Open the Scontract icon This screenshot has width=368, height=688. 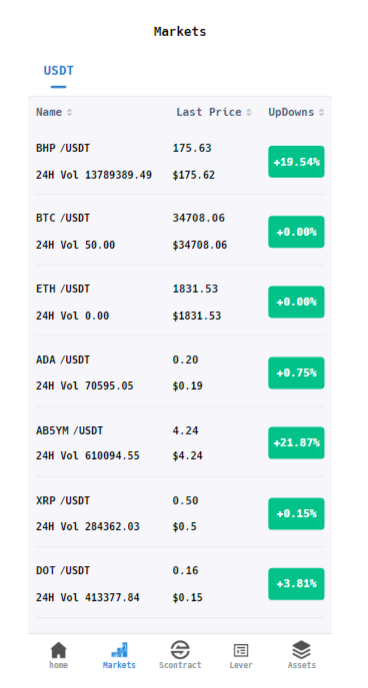[x=180, y=650]
